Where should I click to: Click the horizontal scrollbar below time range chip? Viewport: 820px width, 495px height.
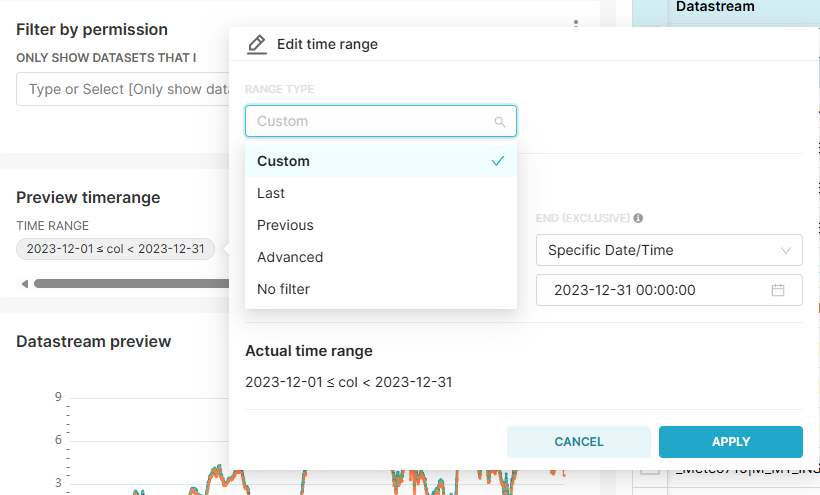click(130, 284)
